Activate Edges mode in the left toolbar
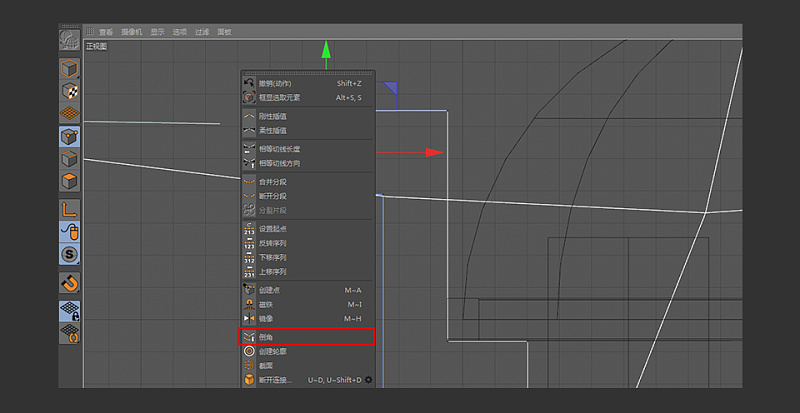This screenshot has height=413, width=800. point(70,159)
